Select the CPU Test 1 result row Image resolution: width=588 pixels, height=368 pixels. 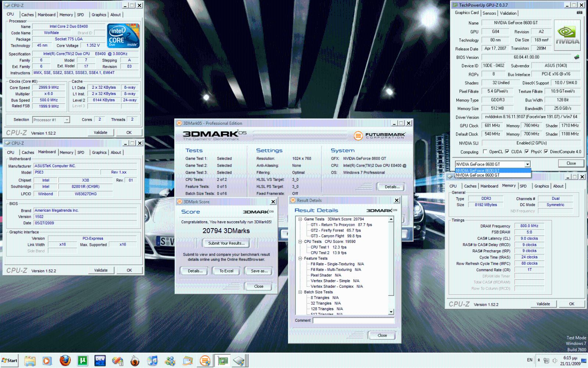point(329,247)
